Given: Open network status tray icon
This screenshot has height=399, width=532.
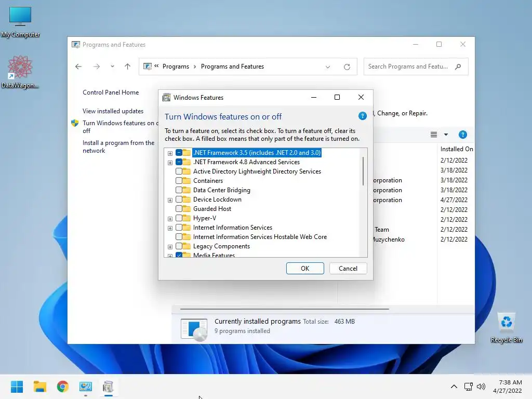Looking at the screenshot, I should [x=469, y=387].
